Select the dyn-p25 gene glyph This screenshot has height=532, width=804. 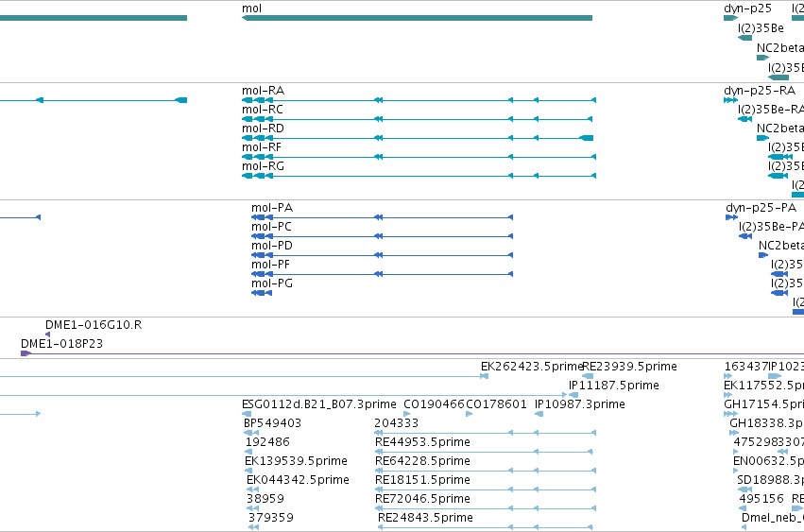pyautogui.click(x=730, y=18)
